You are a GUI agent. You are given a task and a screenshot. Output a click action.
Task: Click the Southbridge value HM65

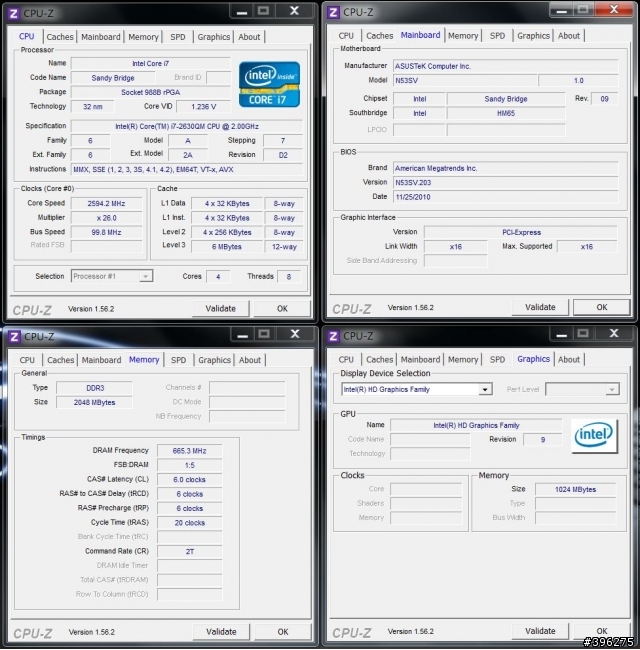506,113
